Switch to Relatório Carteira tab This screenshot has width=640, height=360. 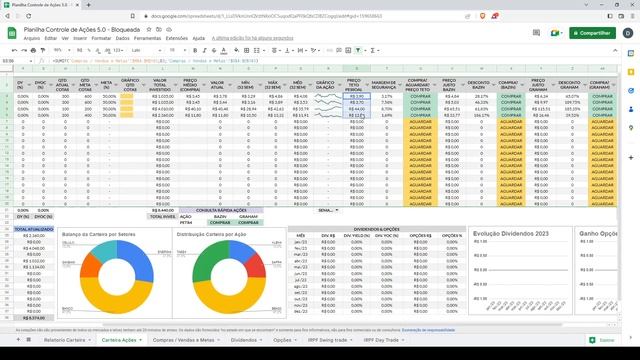coord(64,340)
